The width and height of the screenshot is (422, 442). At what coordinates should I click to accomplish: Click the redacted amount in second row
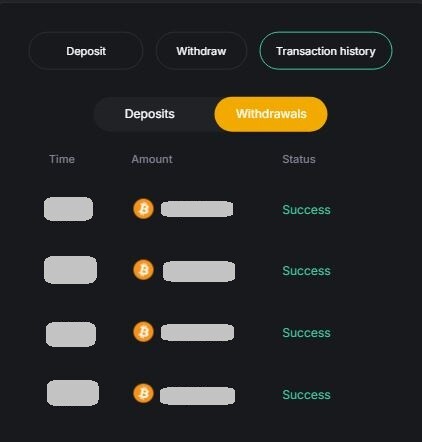[x=199, y=271]
